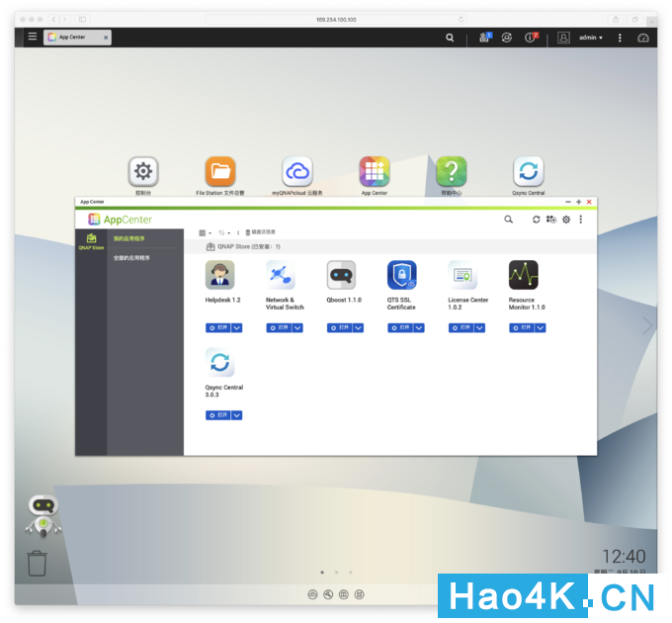
Task: Open Qsync Central desktop icon
Action: (x=529, y=171)
